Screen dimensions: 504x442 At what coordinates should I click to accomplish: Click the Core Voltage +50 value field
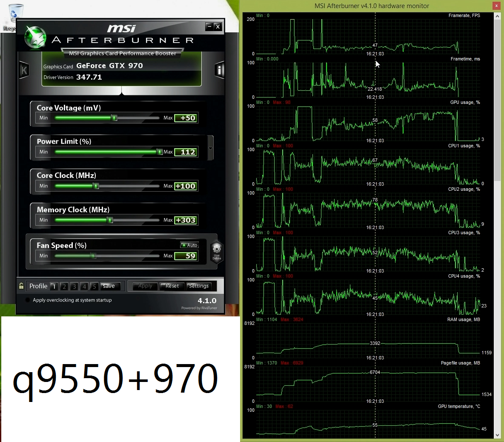[186, 118]
